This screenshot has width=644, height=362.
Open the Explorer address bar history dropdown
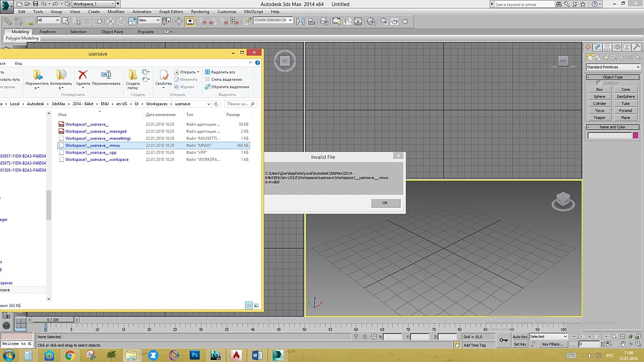point(208,104)
